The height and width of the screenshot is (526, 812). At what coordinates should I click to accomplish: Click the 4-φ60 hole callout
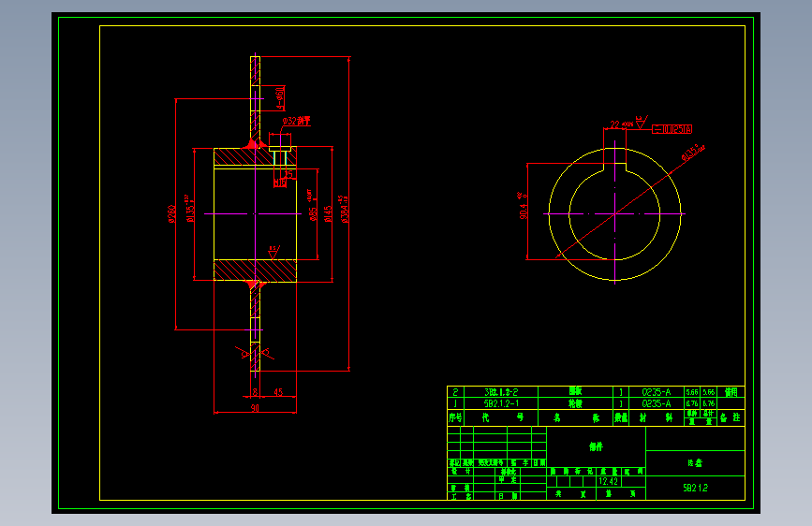pos(280,98)
